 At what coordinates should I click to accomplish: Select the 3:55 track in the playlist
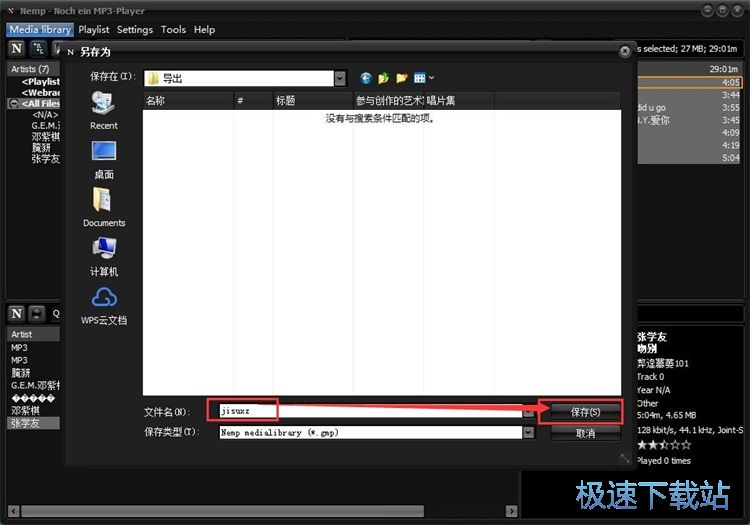click(x=689, y=108)
